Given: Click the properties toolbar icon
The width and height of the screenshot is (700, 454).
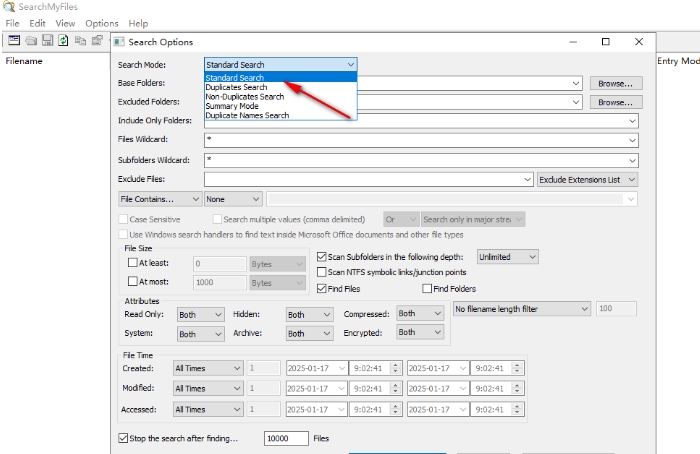Looking at the screenshot, I should tap(97, 40).
